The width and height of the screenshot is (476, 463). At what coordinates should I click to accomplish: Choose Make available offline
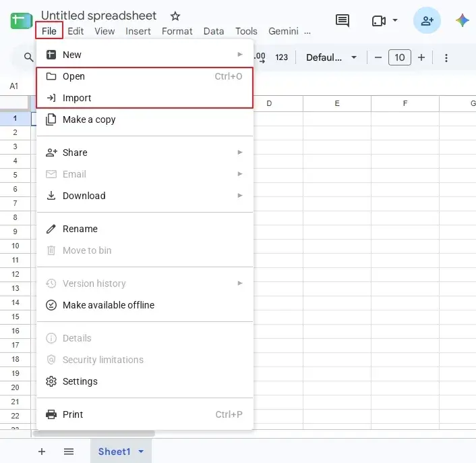pyautogui.click(x=144, y=305)
